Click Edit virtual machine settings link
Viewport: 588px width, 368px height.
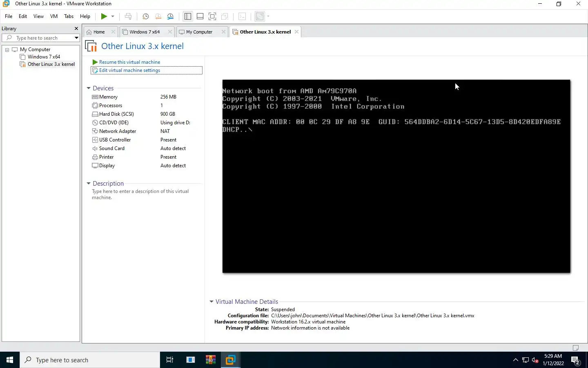point(129,70)
